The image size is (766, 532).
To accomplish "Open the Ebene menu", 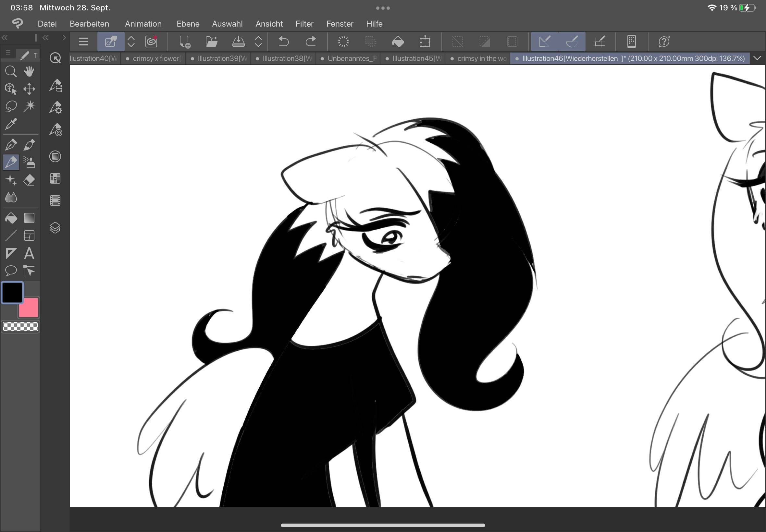I will point(188,24).
